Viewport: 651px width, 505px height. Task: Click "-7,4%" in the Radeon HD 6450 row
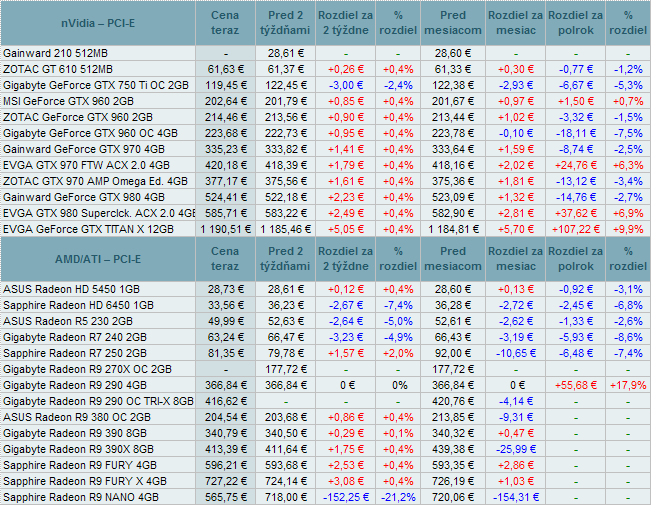coord(398,305)
